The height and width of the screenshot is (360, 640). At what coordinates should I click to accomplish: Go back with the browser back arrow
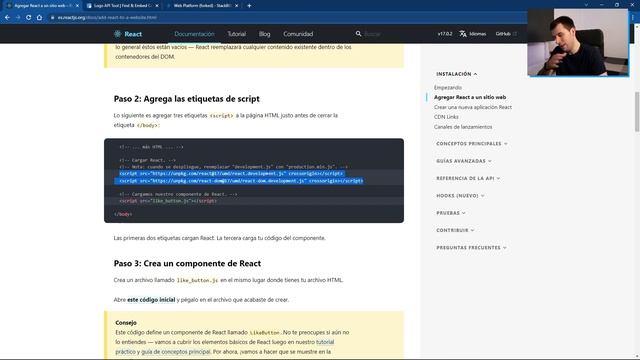(x=7, y=18)
